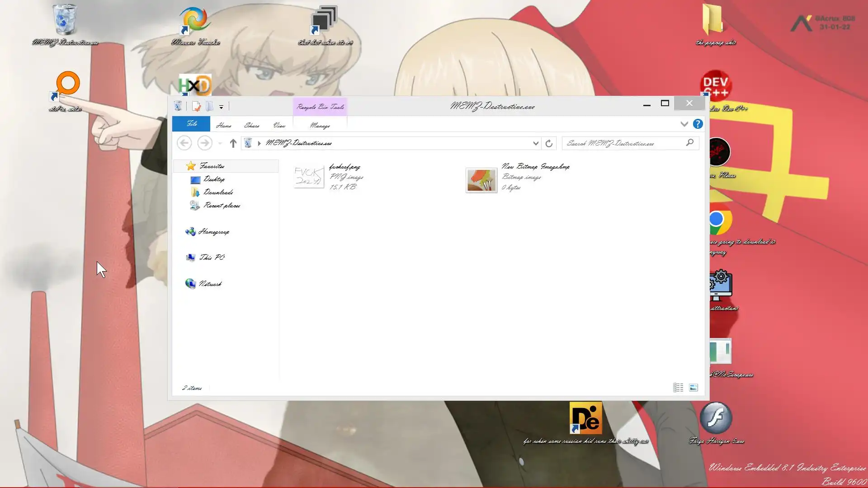Image resolution: width=868 pixels, height=488 pixels.
Task: Open the HxD desktop shortcut
Action: coord(195,85)
